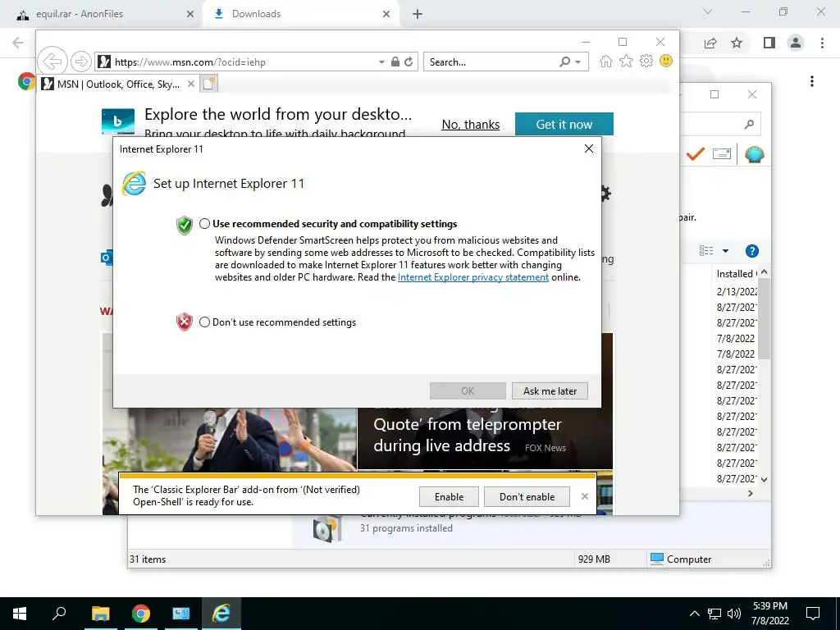Click the Bing logo in the banner
This screenshot has width=840, height=630.
(118, 121)
